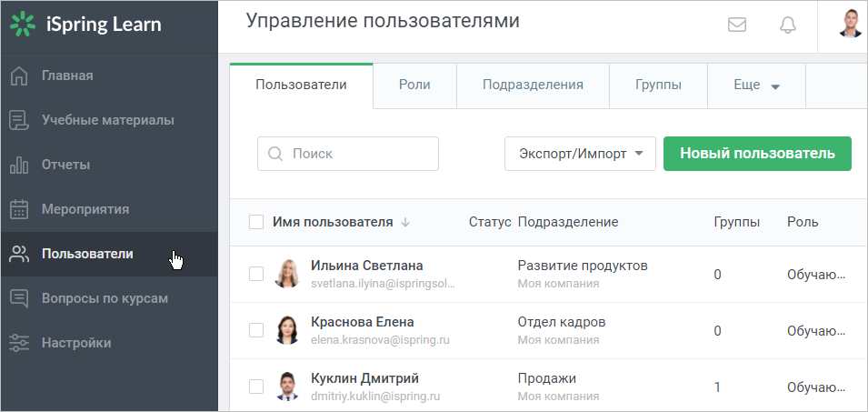The width and height of the screenshot is (868, 412).
Task: Click the Группы column header
Action: pos(737,222)
